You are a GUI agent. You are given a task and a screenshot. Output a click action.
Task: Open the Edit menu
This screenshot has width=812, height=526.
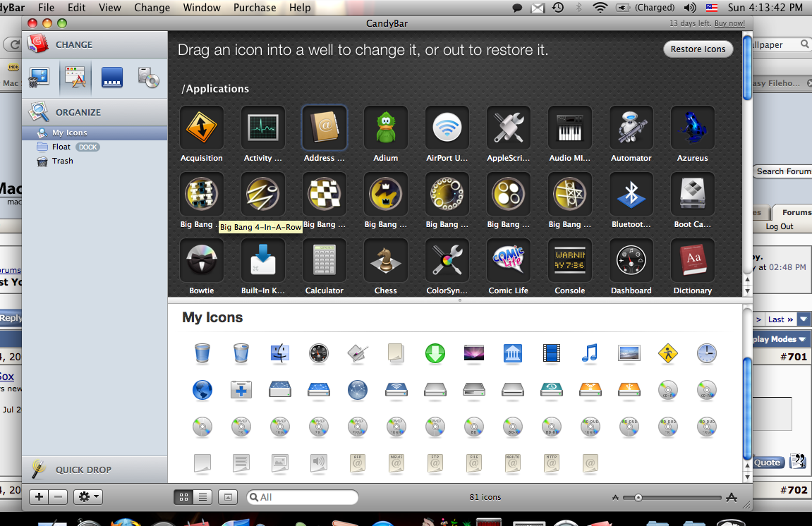(77, 8)
